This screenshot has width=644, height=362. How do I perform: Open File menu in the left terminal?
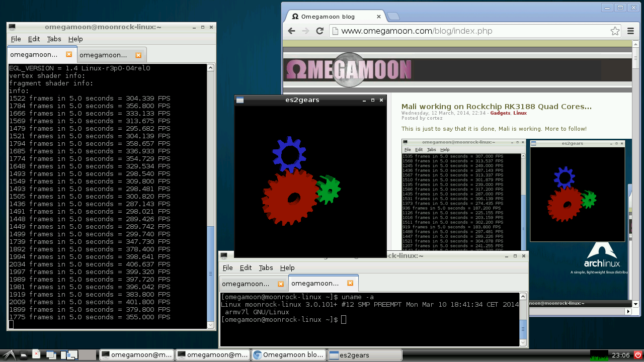point(16,39)
